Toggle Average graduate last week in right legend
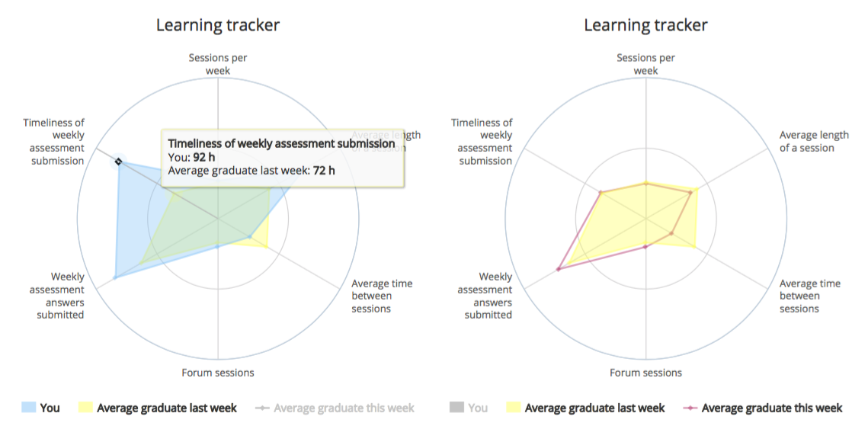Screen dimensions: 868x426 [594, 408]
